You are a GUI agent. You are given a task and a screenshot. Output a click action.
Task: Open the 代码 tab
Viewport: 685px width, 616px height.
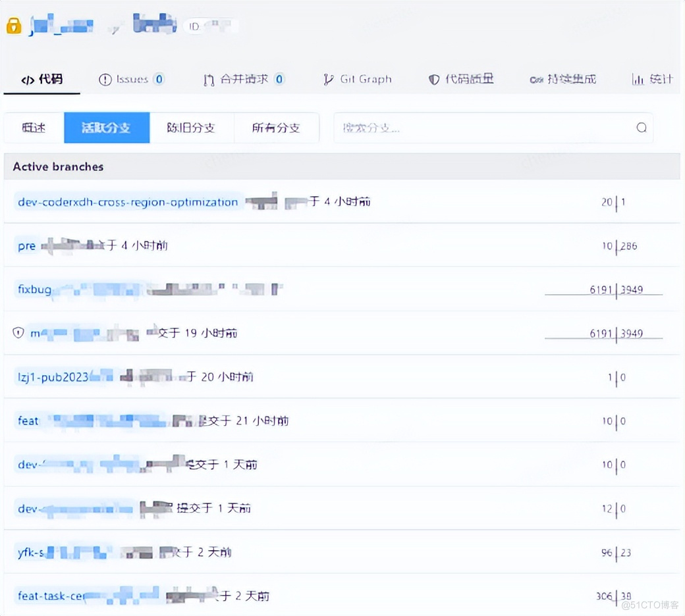point(42,80)
